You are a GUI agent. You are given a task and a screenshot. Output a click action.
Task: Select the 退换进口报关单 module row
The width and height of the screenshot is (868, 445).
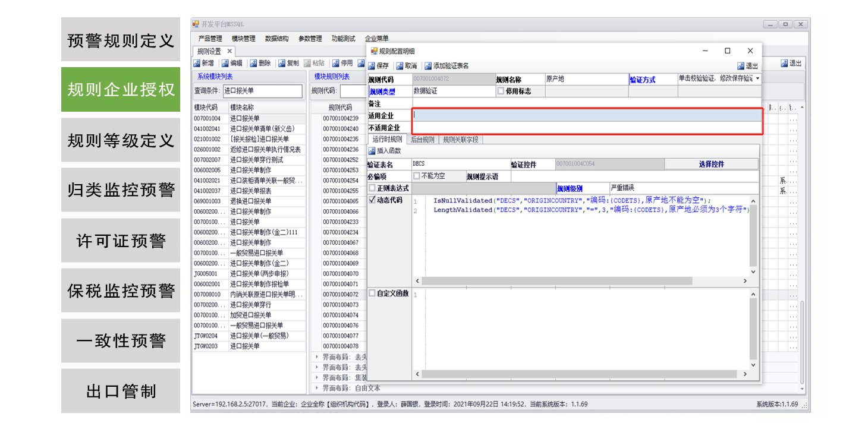coord(249,201)
